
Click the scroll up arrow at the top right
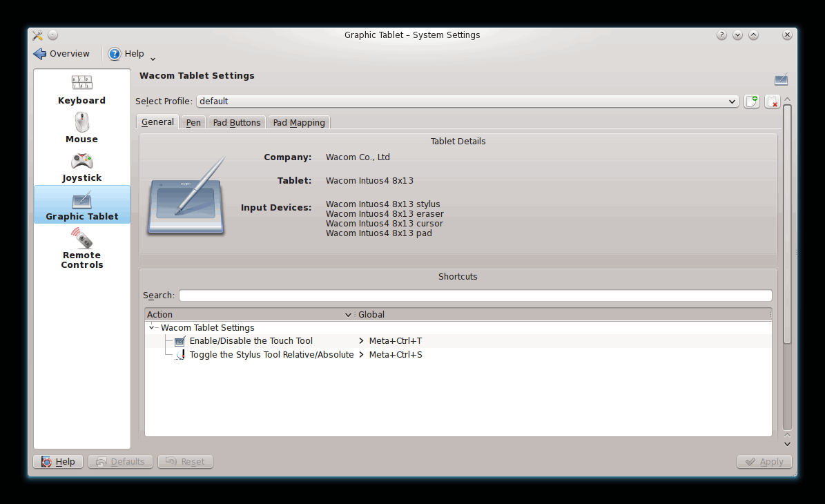tap(787, 99)
